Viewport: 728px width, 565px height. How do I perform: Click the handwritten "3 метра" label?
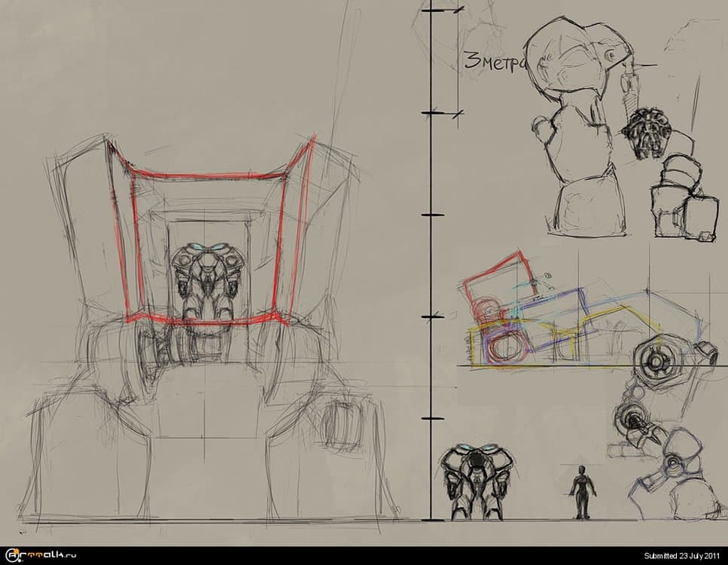pyautogui.click(x=492, y=62)
